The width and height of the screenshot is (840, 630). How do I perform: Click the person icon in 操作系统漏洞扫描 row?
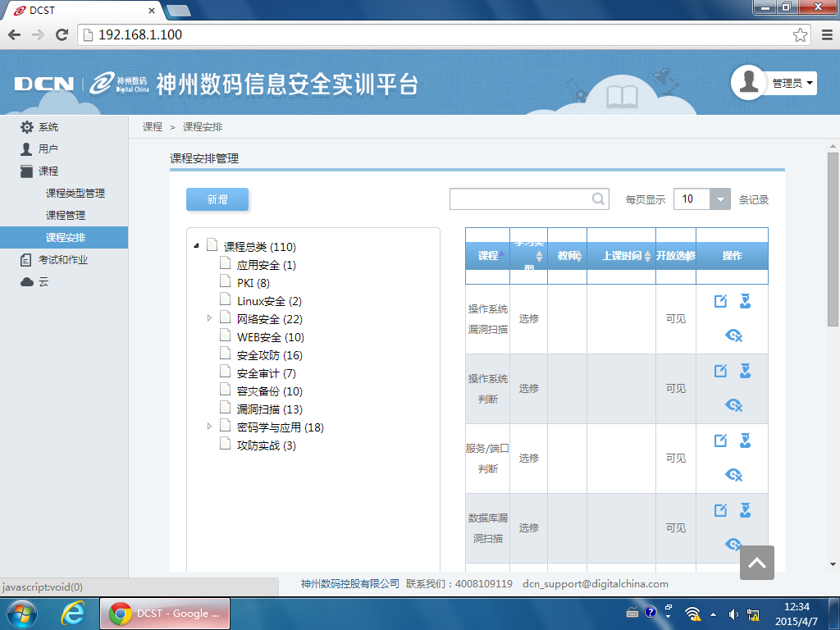click(x=745, y=301)
